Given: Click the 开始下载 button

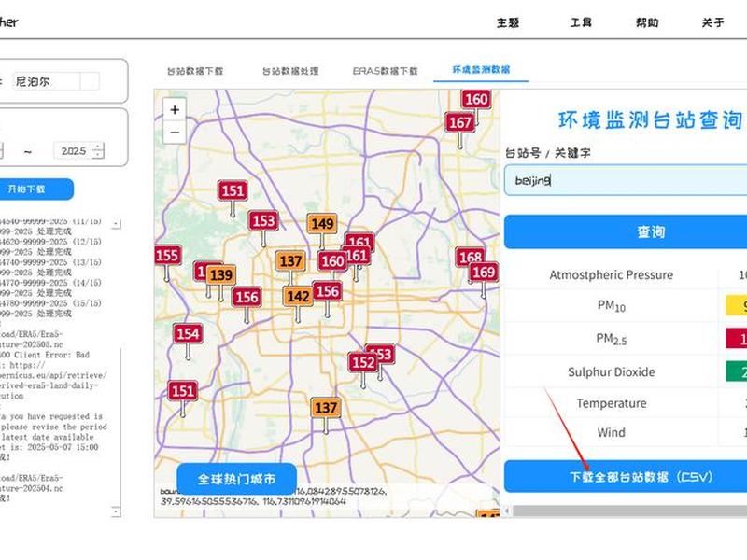Looking at the screenshot, I should tap(36, 189).
